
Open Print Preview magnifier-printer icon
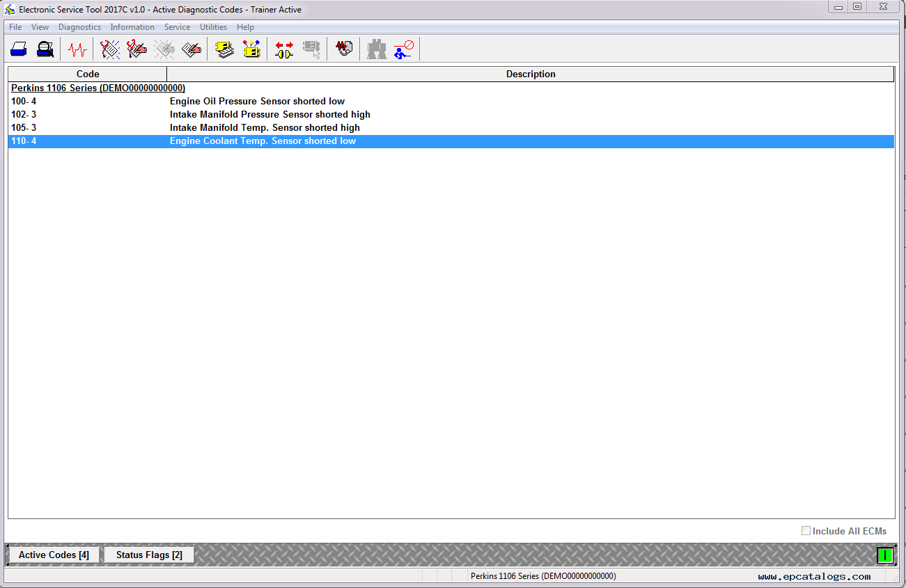coord(45,49)
